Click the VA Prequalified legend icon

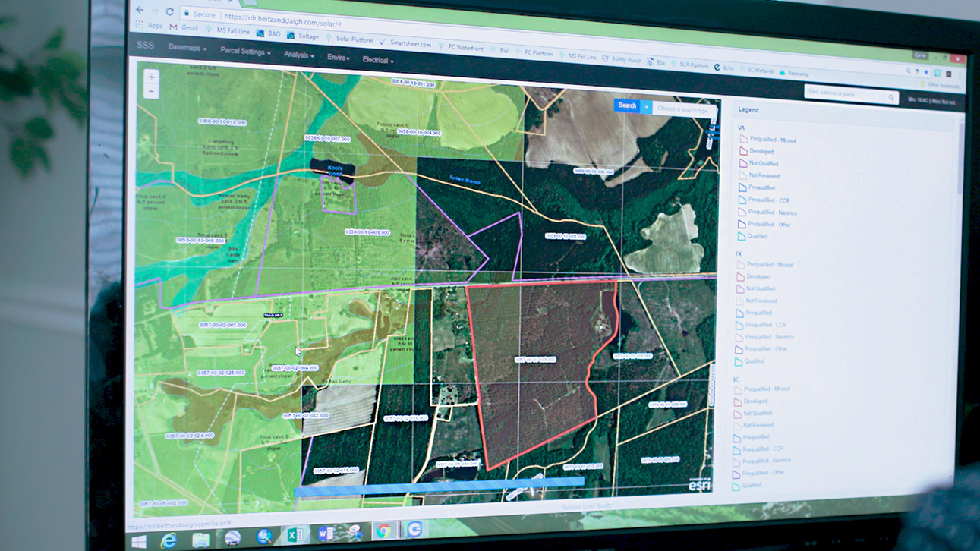745,187
